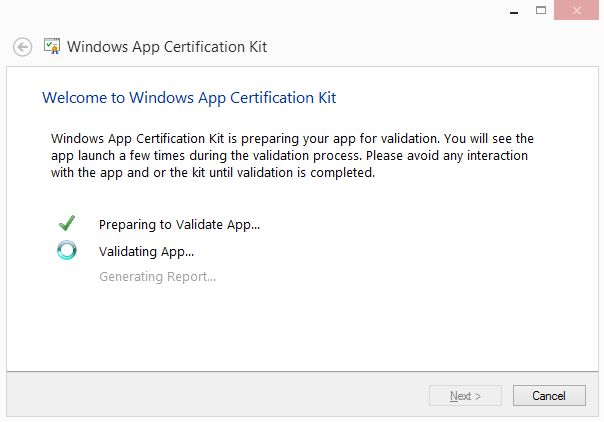The height and width of the screenshot is (422, 604).
Task: Click the text 'until validation is completed'
Action: coord(291,172)
